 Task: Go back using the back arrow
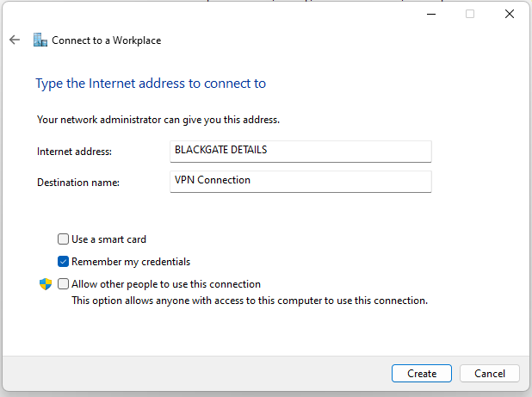pyautogui.click(x=15, y=40)
